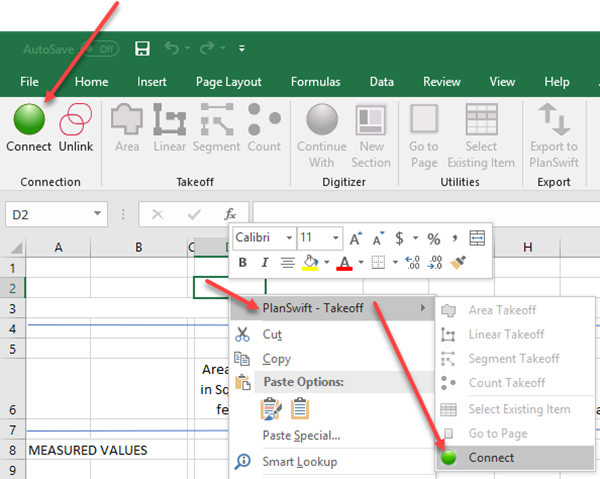Open the PlanSwift - Takeoff submenu
Image resolution: width=600 pixels, height=479 pixels.
click(x=332, y=308)
